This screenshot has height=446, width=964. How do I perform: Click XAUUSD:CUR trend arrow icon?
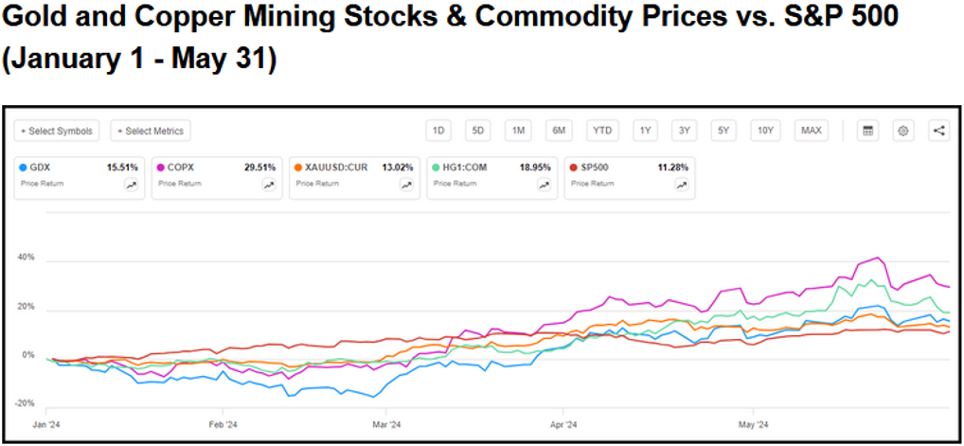point(406,185)
